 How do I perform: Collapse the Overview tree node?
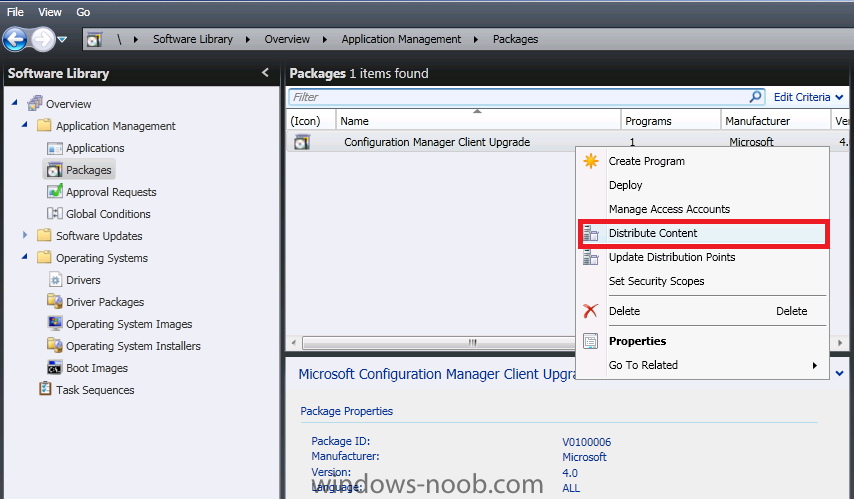tap(15, 102)
